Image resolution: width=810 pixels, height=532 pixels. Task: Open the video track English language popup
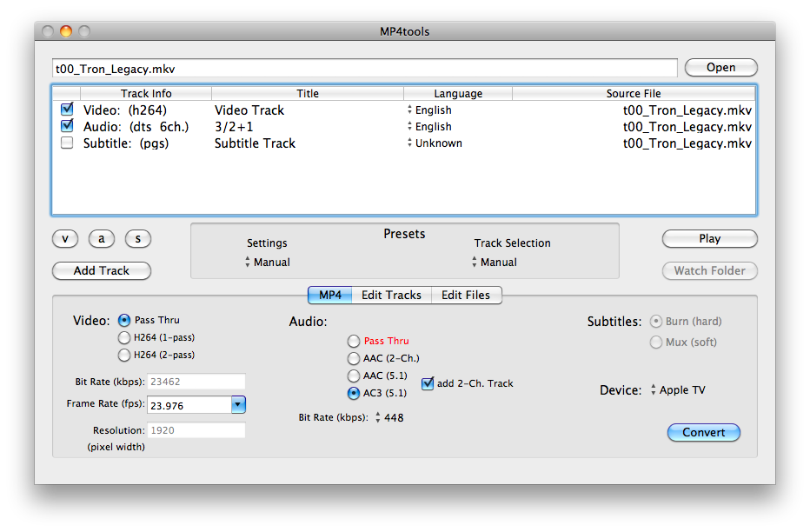tap(430, 110)
